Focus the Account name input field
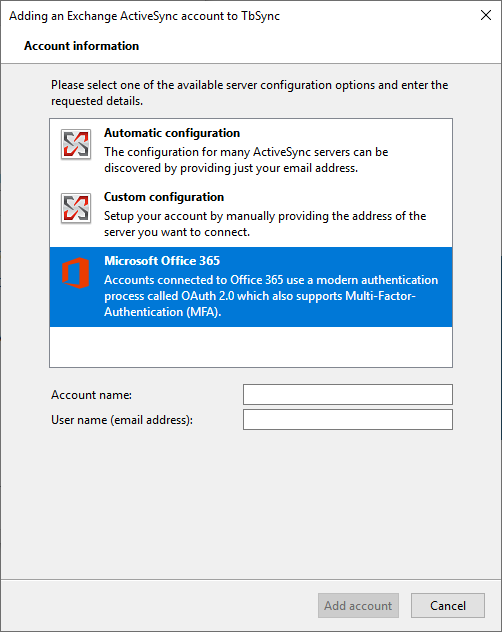This screenshot has height=632, width=502. pyautogui.click(x=348, y=394)
